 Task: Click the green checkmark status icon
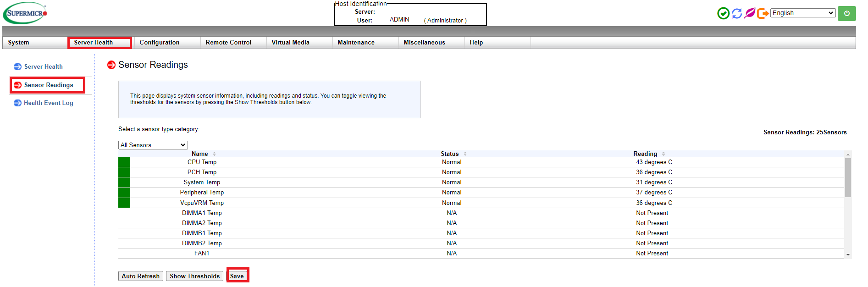click(723, 13)
